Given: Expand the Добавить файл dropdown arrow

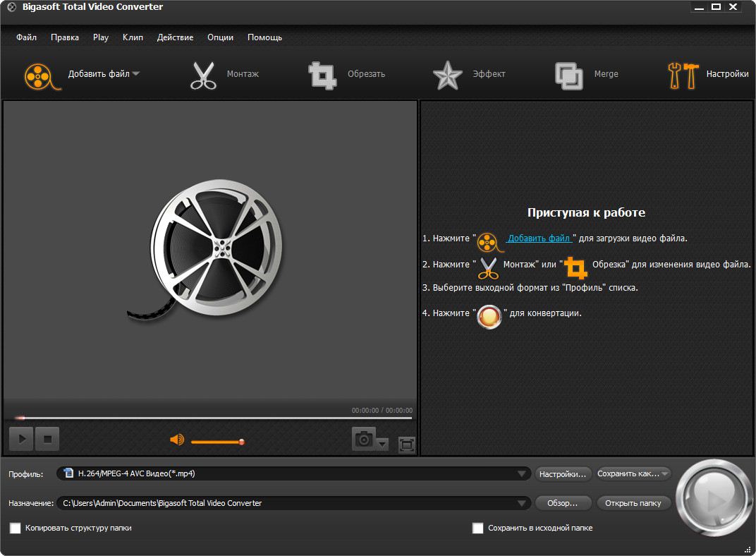Looking at the screenshot, I should (x=136, y=73).
